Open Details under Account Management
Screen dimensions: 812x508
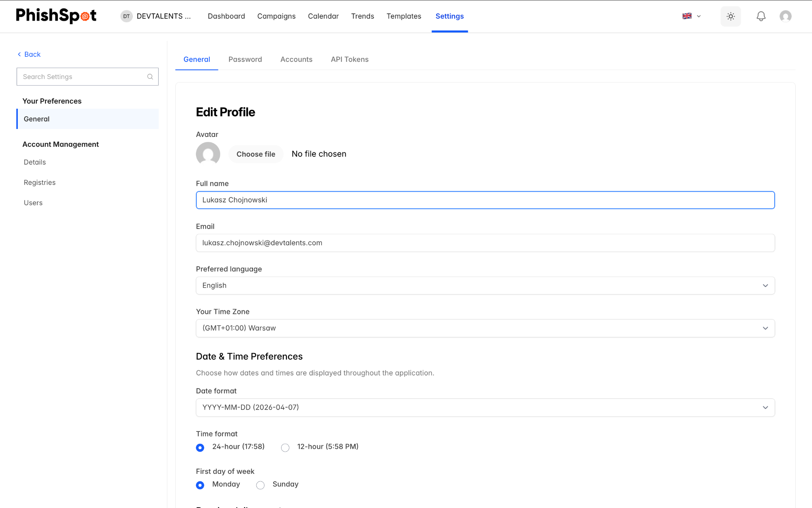35,162
